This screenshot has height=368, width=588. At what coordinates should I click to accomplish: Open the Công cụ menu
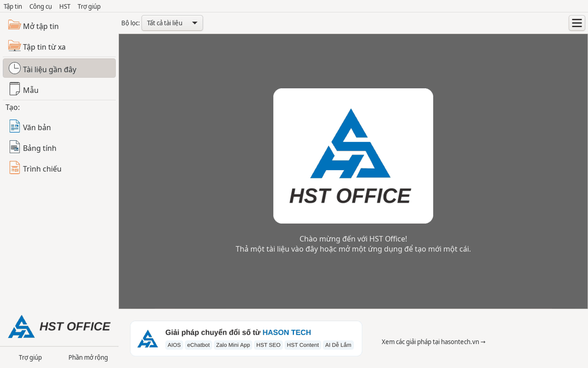pos(41,6)
